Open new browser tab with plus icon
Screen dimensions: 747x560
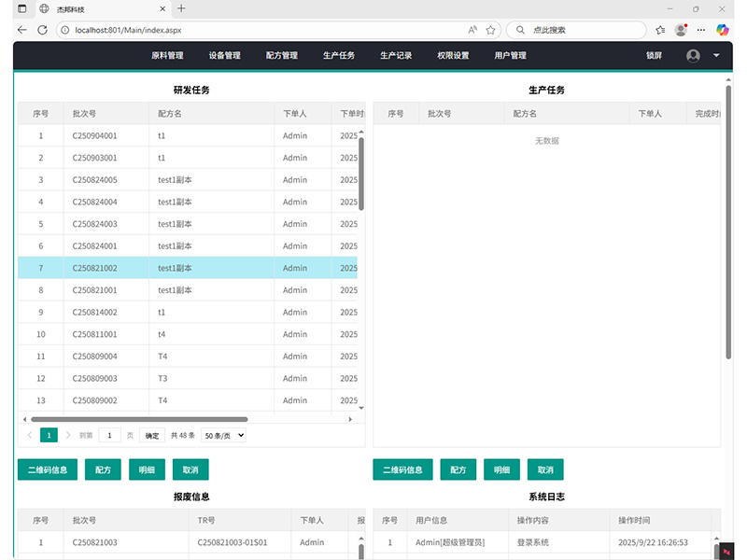pos(181,8)
